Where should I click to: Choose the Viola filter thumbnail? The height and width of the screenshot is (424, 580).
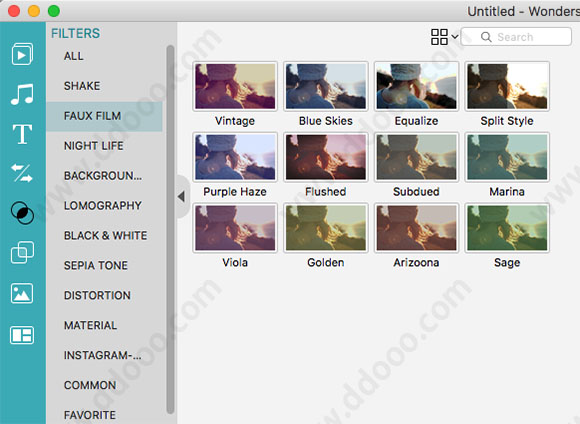coord(235,228)
